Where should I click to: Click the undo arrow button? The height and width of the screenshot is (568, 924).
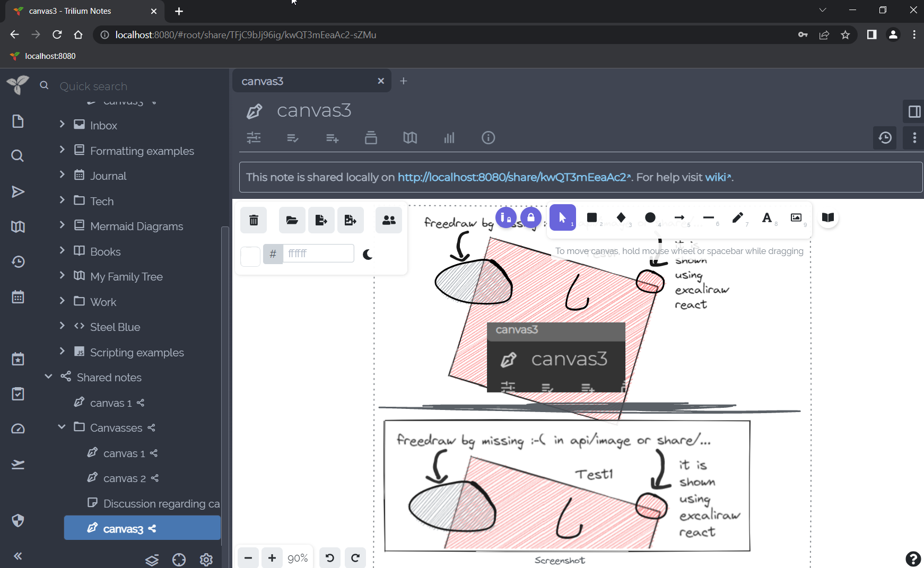click(329, 557)
